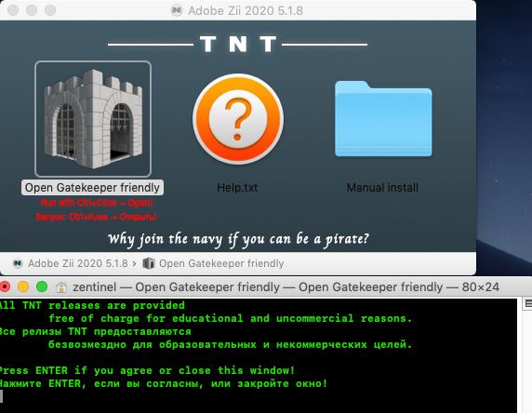The height and width of the screenshot is (413, 532).
Task: Open the orange Help question mark icon
Action: point(238,119)
